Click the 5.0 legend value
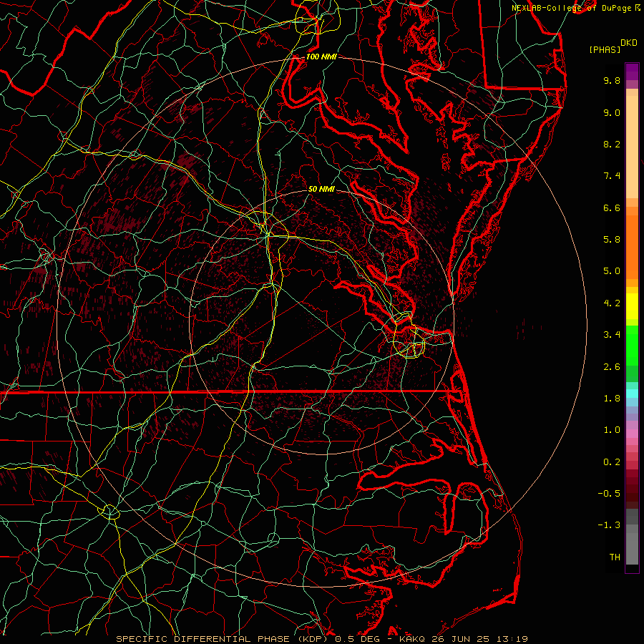 pos(612,271)
